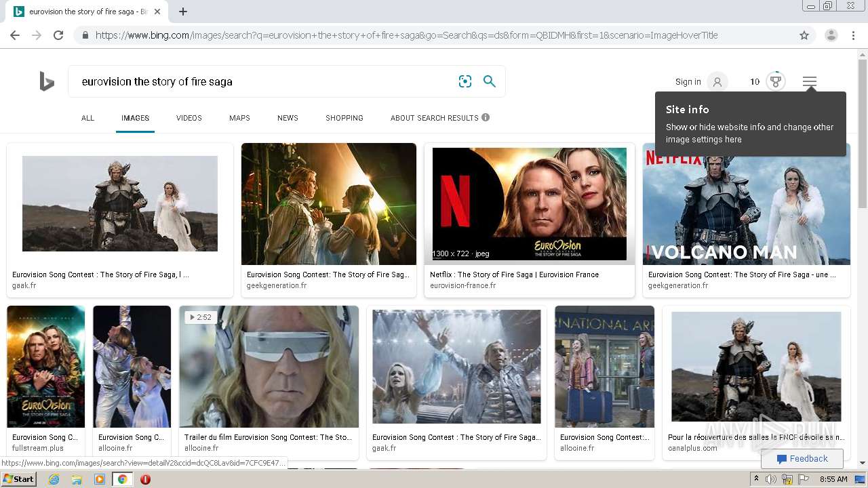Click Chrome icon in taskbar
Screen dimensions: 868x488
point(122,479)
